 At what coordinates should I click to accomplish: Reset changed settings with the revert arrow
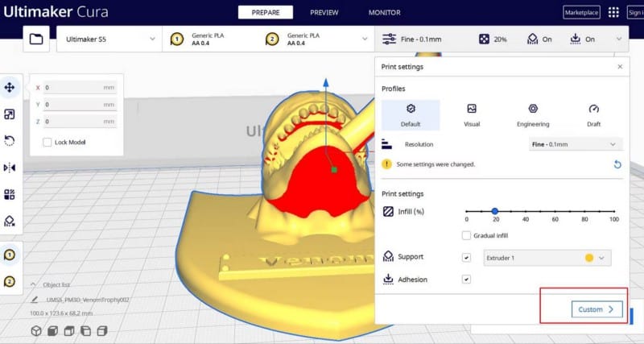(x=617, y=164)
